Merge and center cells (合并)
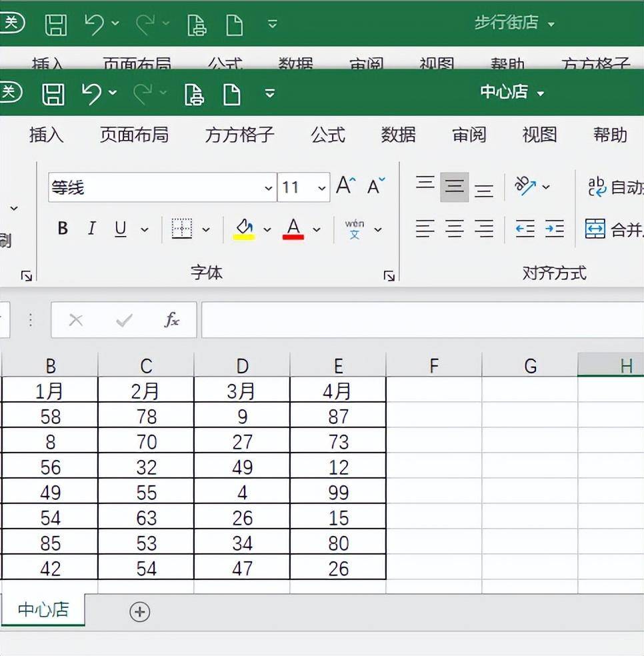This screenshot has width=644, height=656. 613,229
